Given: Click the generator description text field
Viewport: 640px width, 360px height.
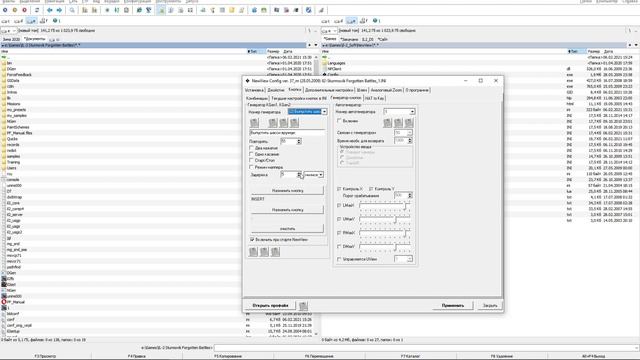Looking at the screenshot, I should [287, 133].
